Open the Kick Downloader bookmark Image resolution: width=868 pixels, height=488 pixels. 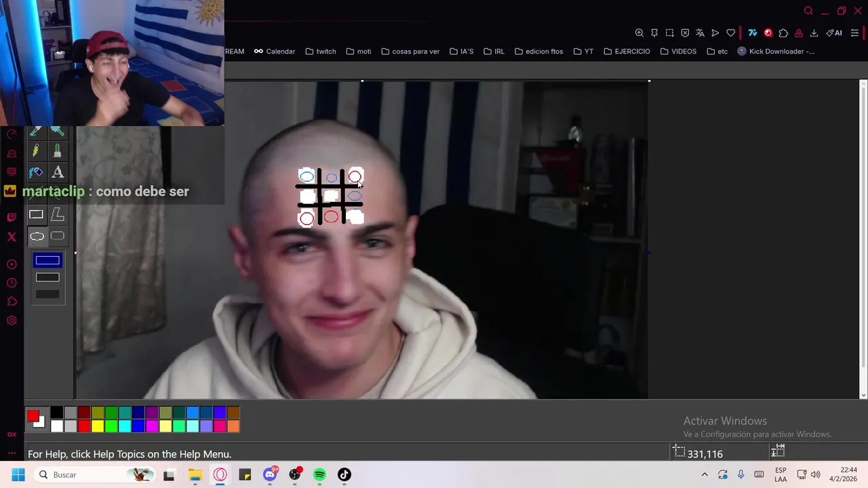click(776, 52)
